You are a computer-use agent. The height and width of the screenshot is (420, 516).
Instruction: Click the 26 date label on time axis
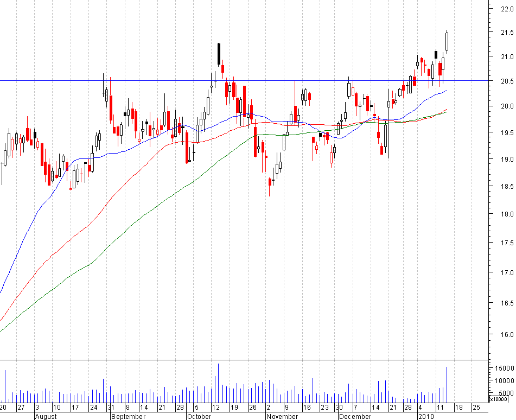click(252, 407)
